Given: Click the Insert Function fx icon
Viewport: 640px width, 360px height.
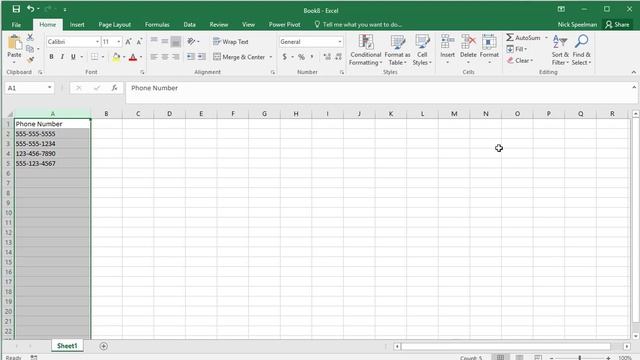Looking at the screenshot, I should [x=114, y=88].
